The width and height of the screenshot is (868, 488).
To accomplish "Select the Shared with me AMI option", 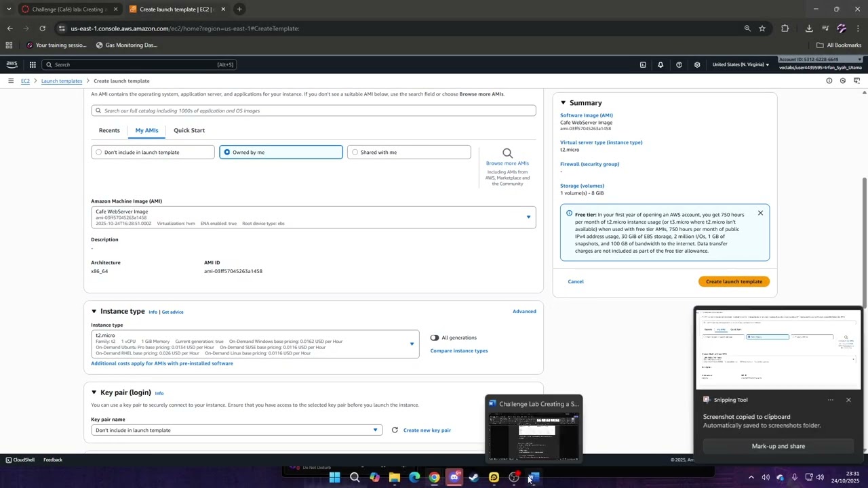I will point(409,152).
